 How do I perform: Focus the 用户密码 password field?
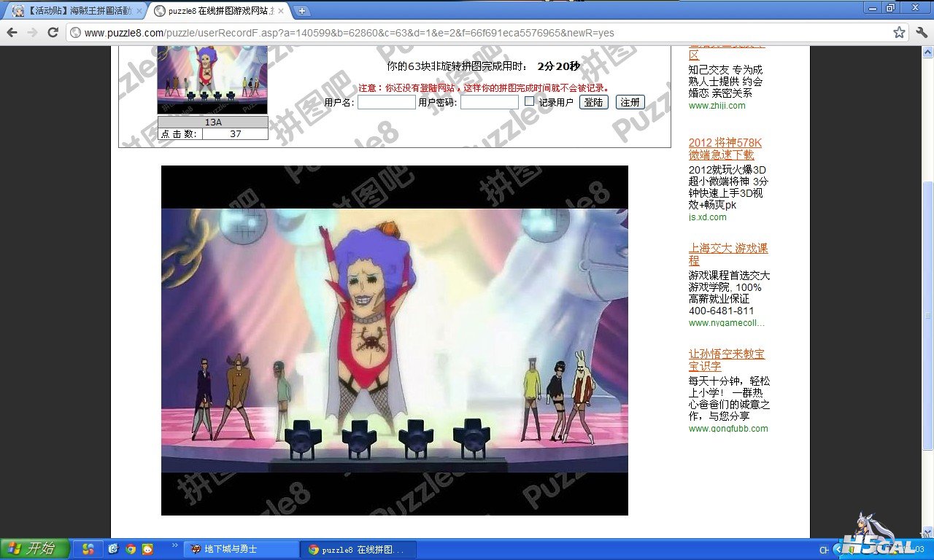[489, 102]
